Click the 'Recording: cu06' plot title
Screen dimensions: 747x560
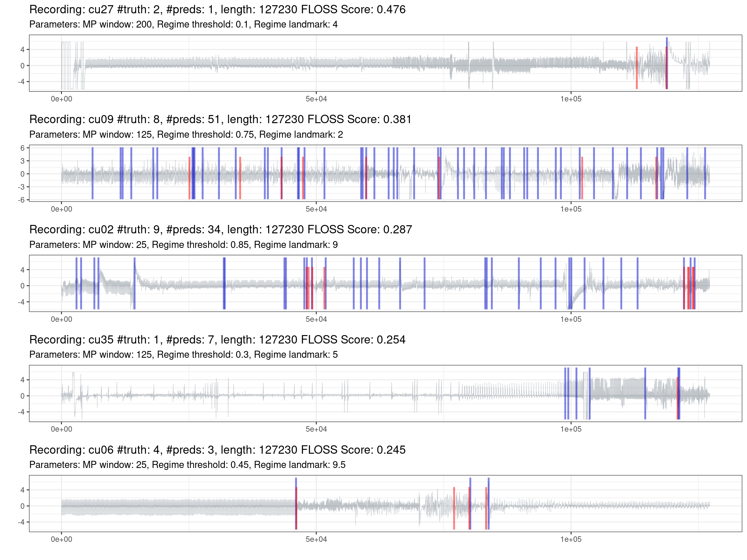[x=217, y=449]
